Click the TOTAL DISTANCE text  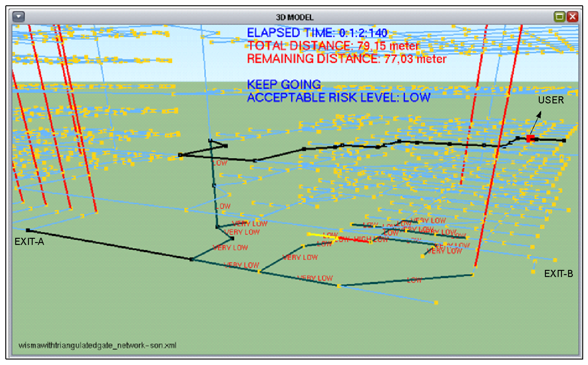coord(333,46)
